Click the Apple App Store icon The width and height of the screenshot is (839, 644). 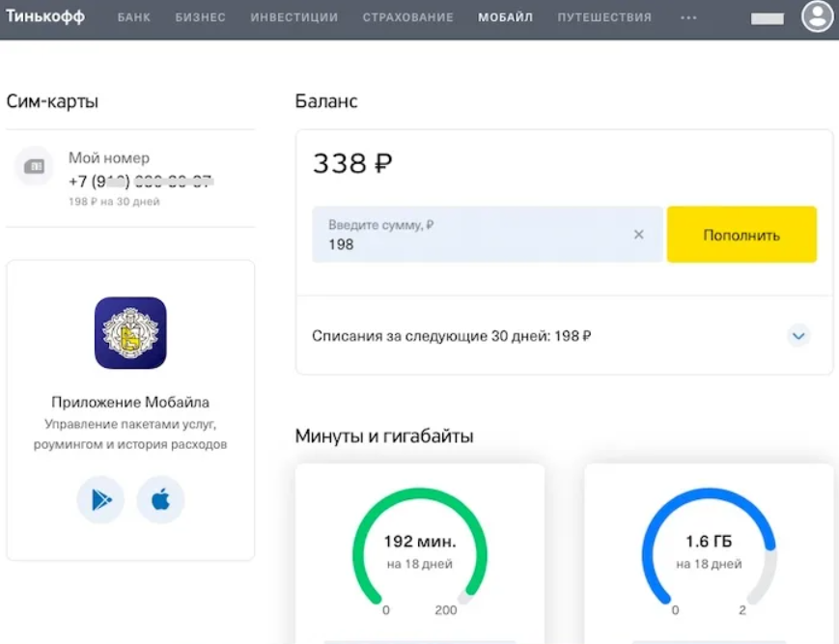click(160, 500)
